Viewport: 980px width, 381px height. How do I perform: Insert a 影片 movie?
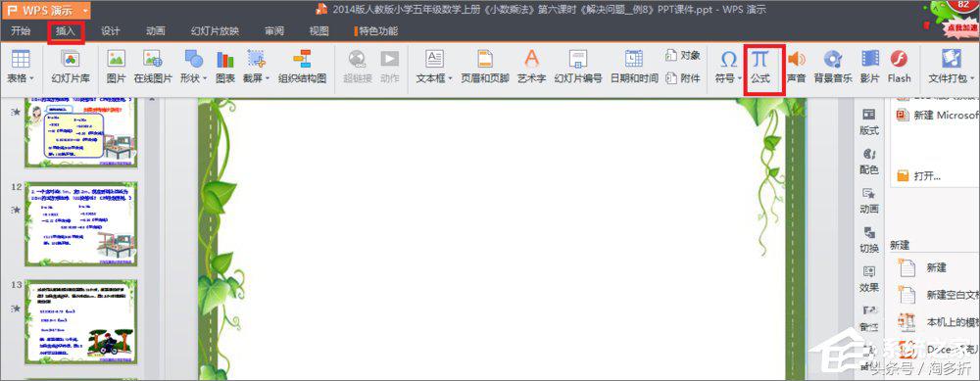870,68
